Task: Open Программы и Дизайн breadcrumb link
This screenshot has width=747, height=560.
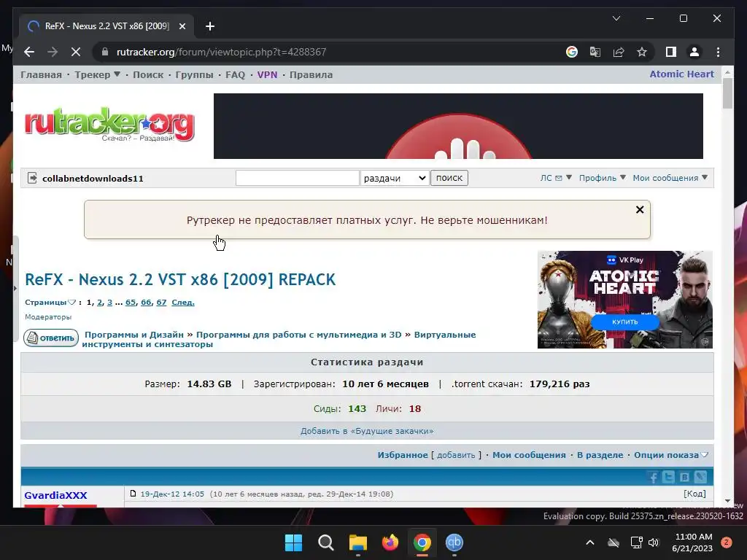Action: (134, 335)
